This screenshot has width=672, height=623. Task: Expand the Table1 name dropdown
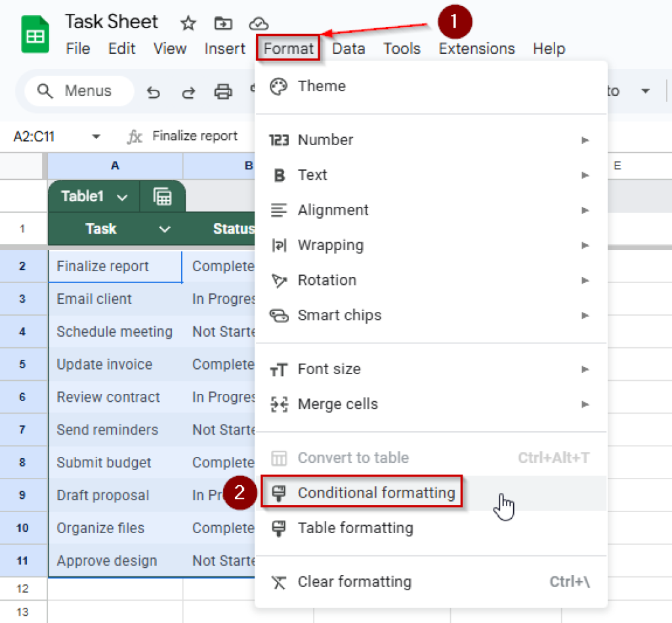coord(121,197)
